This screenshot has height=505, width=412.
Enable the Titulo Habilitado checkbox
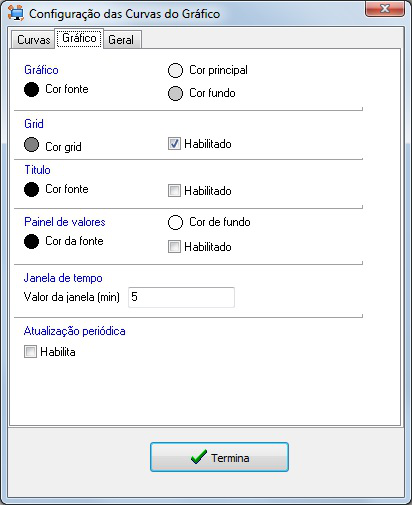click(174, 191)
